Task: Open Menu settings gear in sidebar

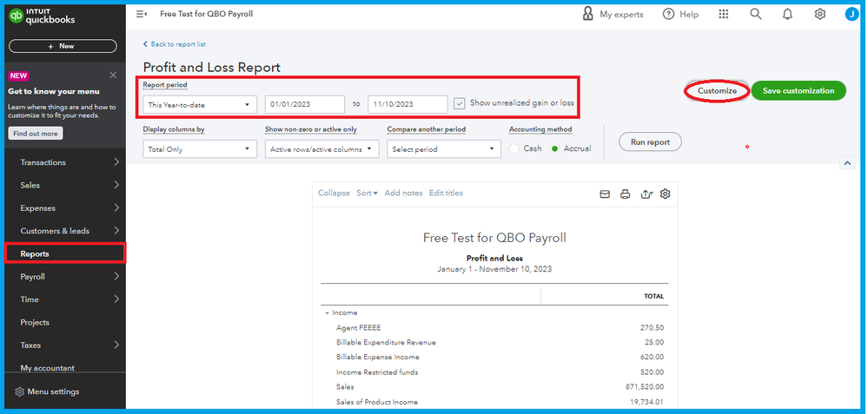Action: tap(19, 391)
